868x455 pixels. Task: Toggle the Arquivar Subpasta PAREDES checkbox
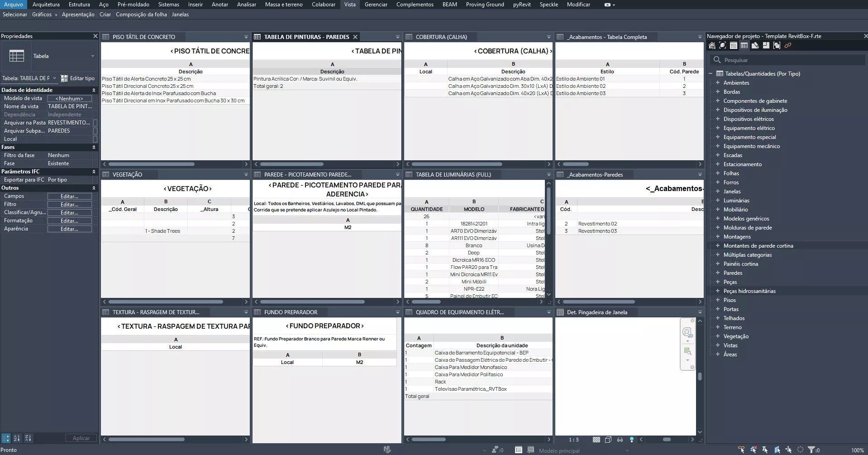(95, 131)
